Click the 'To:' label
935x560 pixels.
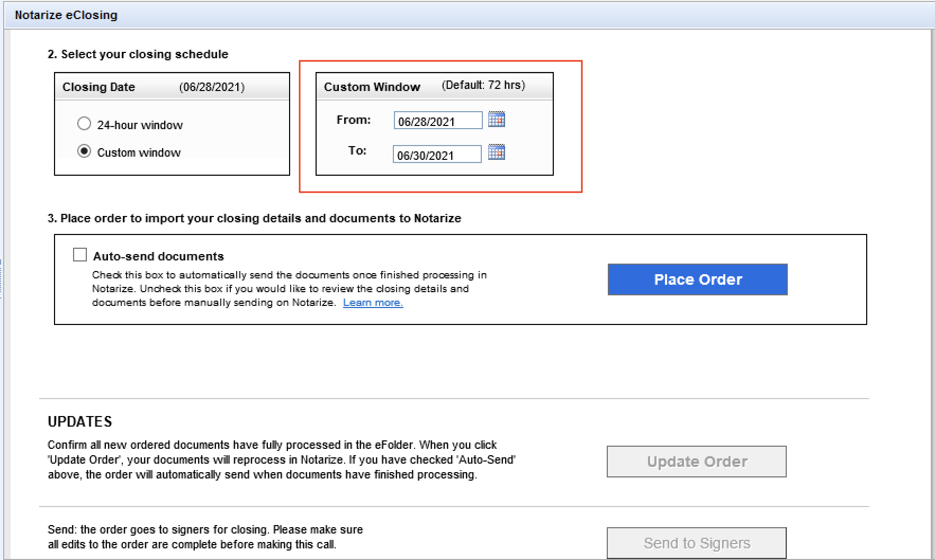pos(357,151)
